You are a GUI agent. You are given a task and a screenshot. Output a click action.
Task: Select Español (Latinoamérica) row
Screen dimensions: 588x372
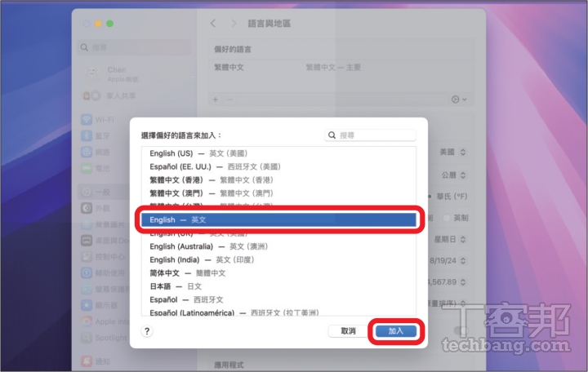[x=278, y=312]
